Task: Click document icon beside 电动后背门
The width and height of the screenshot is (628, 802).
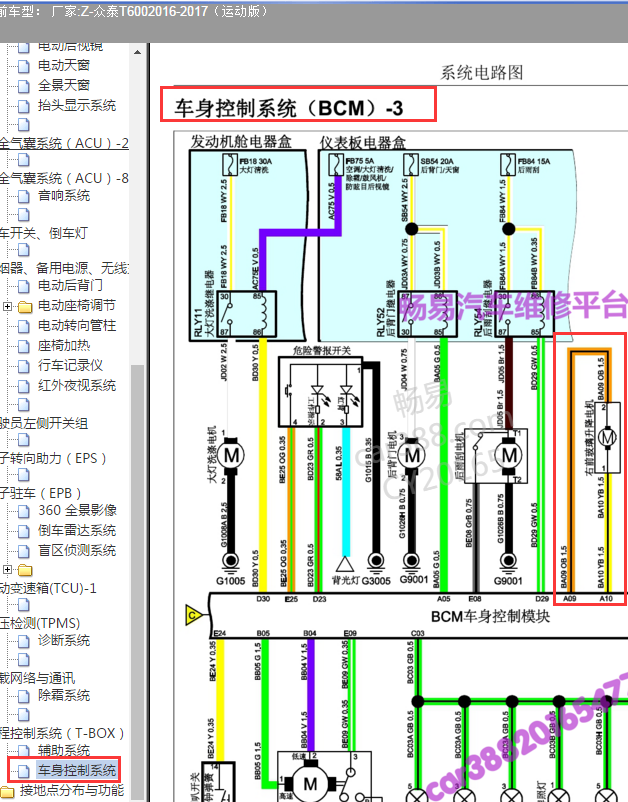Action: tap(24, 286)
